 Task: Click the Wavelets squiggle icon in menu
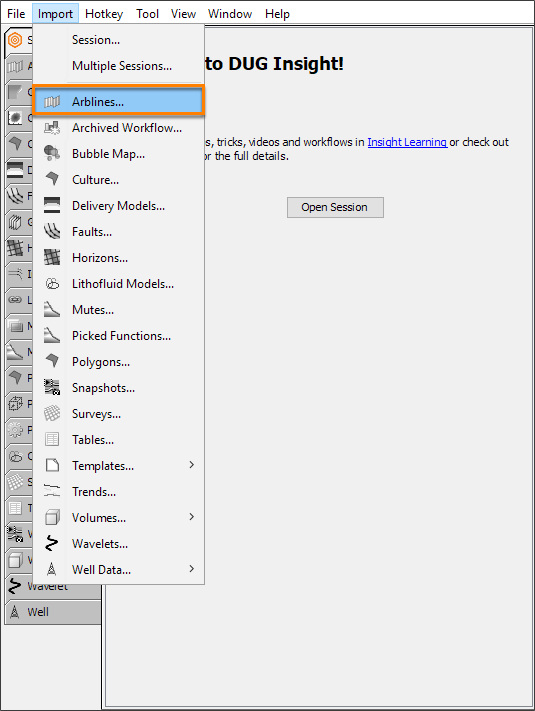click(52, 543)
